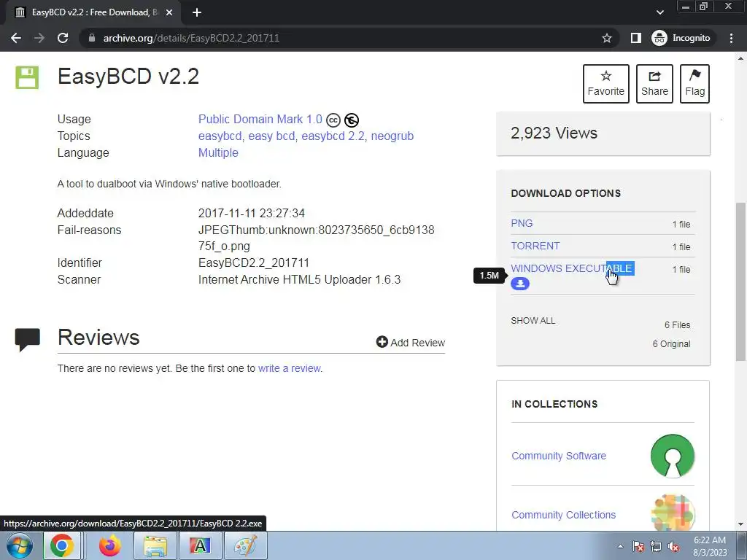
Task: Open Community Software collection link
Action: (559, 456)
